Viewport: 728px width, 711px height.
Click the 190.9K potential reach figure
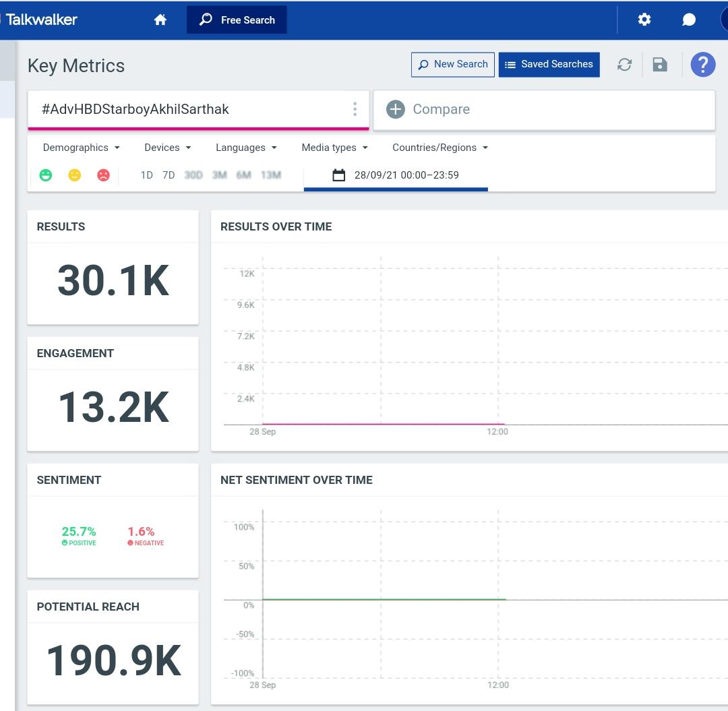tap(114, 660)
